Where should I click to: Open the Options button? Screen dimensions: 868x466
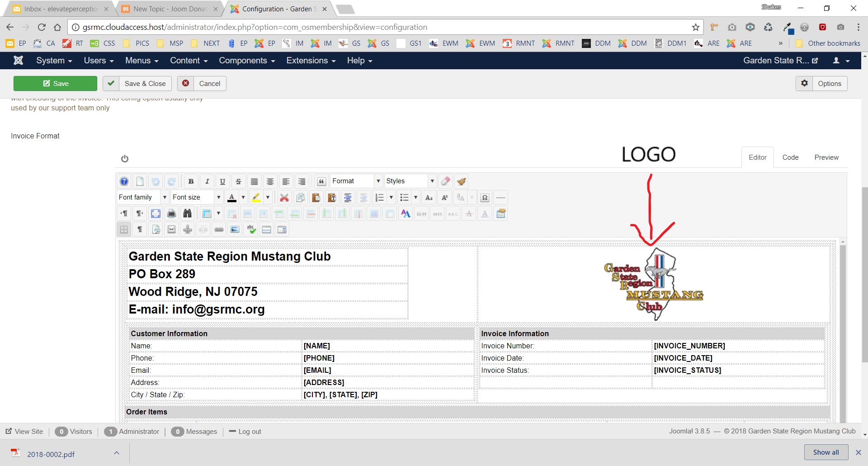[821, 84]
